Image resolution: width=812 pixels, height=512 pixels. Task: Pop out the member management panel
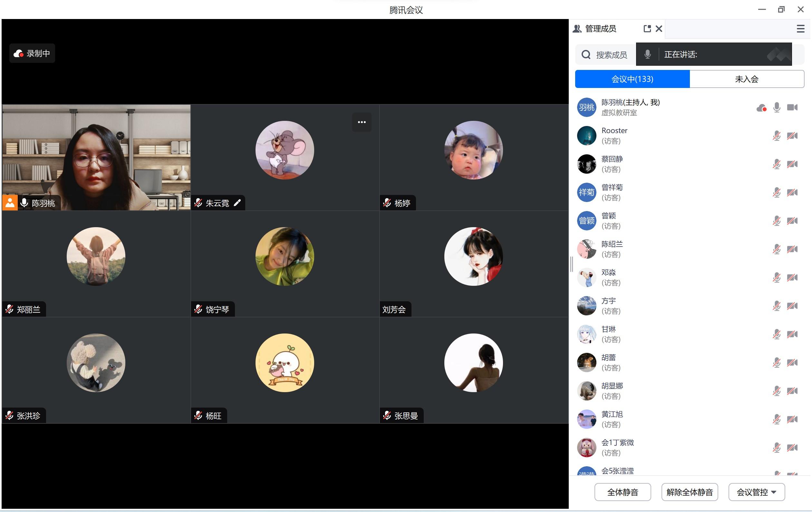(647, 29)
